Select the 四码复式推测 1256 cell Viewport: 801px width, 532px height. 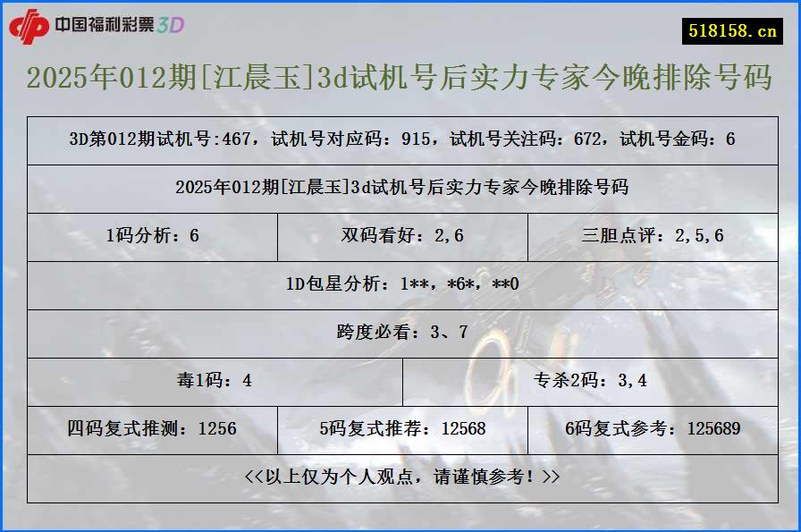(152, 428)
